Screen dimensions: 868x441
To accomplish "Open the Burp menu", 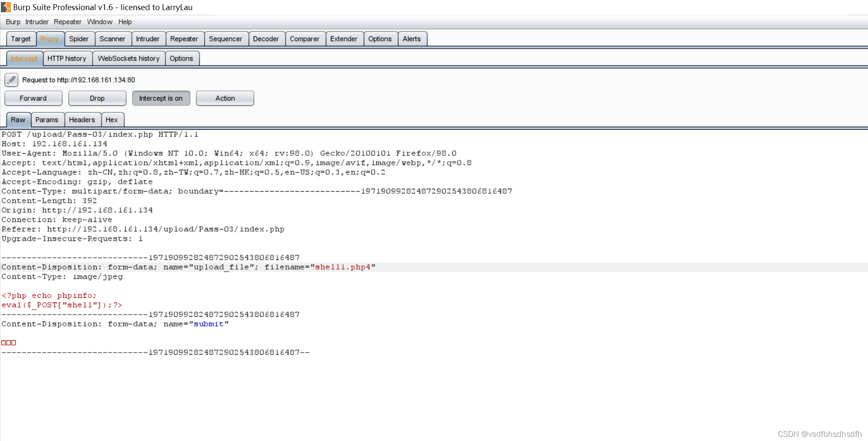I will pyautogui.click(x=13, y=22).
